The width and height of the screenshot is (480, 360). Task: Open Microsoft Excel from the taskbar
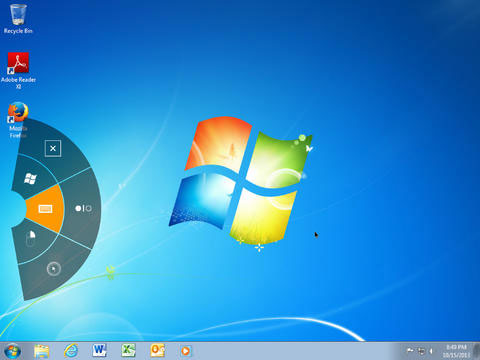click(128, 351)
